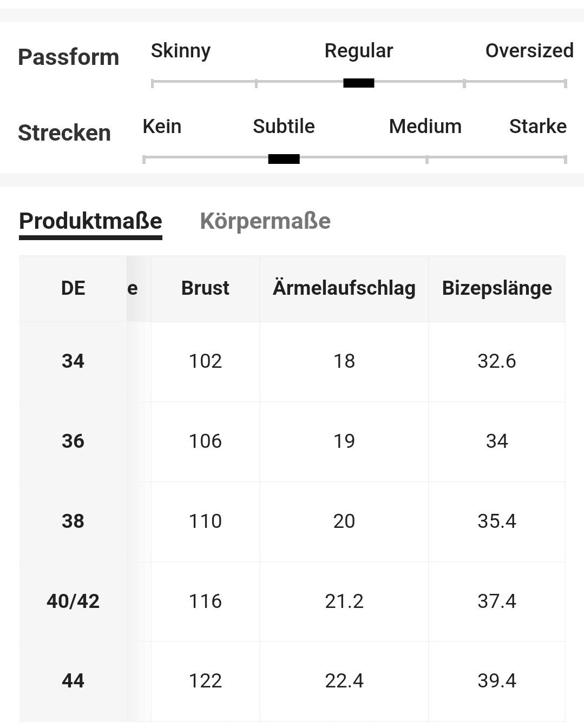Select the Regular fit label
584x728 pixels.
coord(358,51)
